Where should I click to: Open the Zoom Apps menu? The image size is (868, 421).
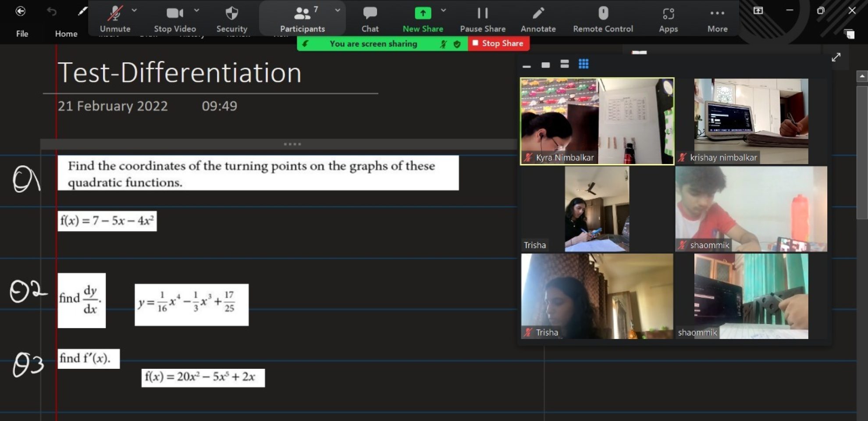point(668,19)
